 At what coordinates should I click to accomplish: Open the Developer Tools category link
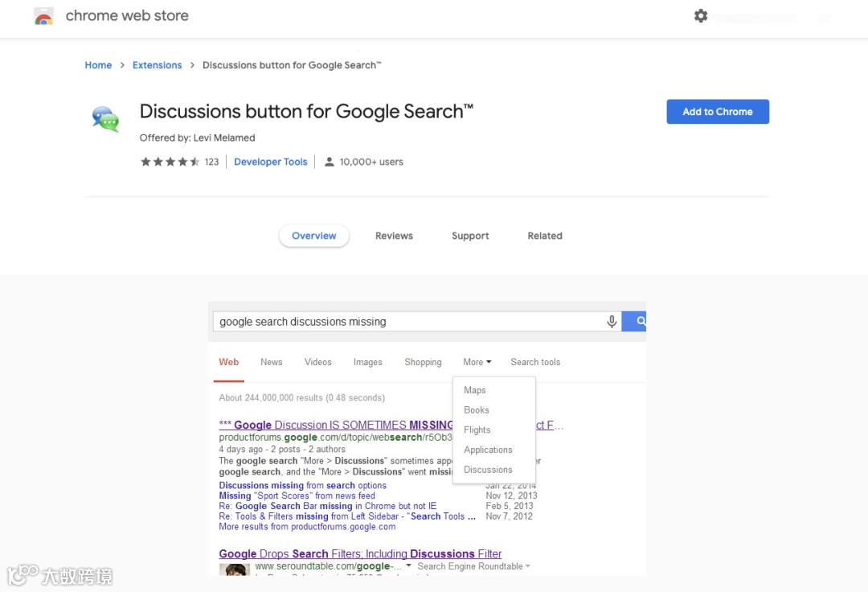coord(270,162)
